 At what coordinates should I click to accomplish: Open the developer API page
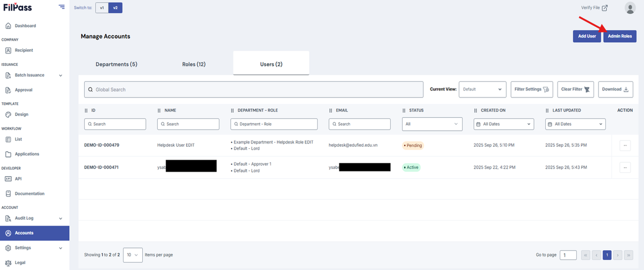tap(18, 179)
